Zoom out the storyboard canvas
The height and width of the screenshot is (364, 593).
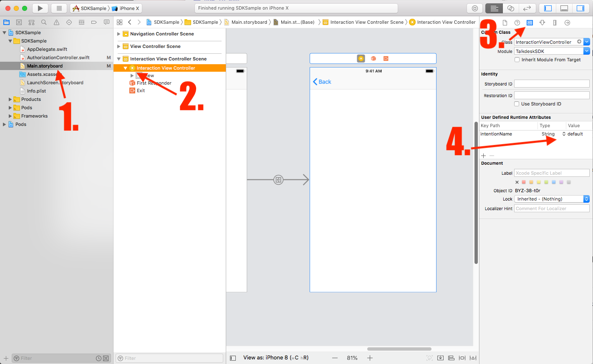pos(335,358)
